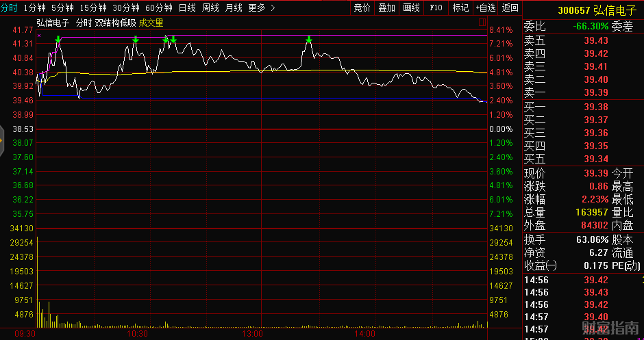Click the 0.00% percent axis label
Screen dimensions: 644x340
501,129
